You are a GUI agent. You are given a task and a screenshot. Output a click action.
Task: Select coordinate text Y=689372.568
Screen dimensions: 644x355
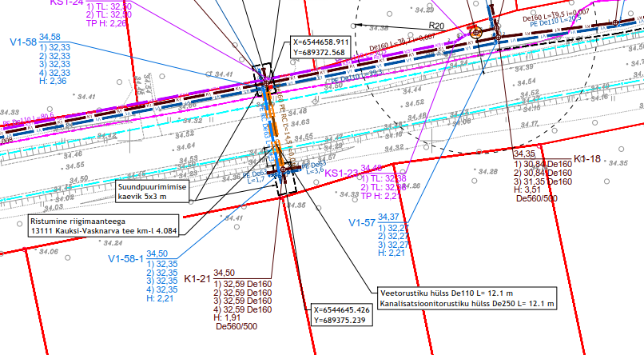(x=319, y=52)
